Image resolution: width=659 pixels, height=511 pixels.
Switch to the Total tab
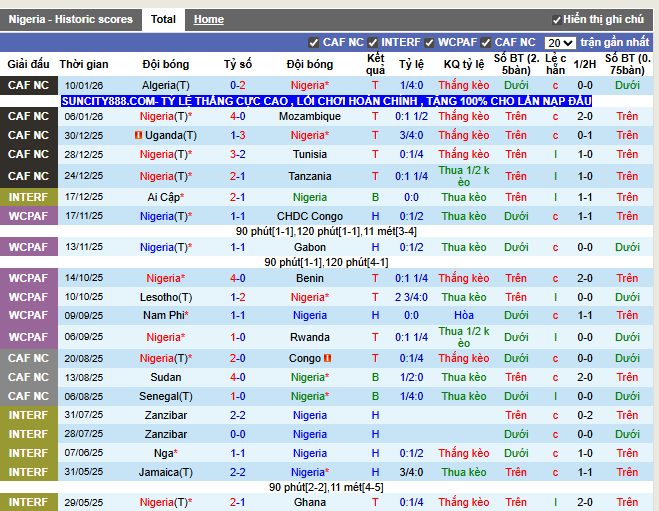(163, 19)
